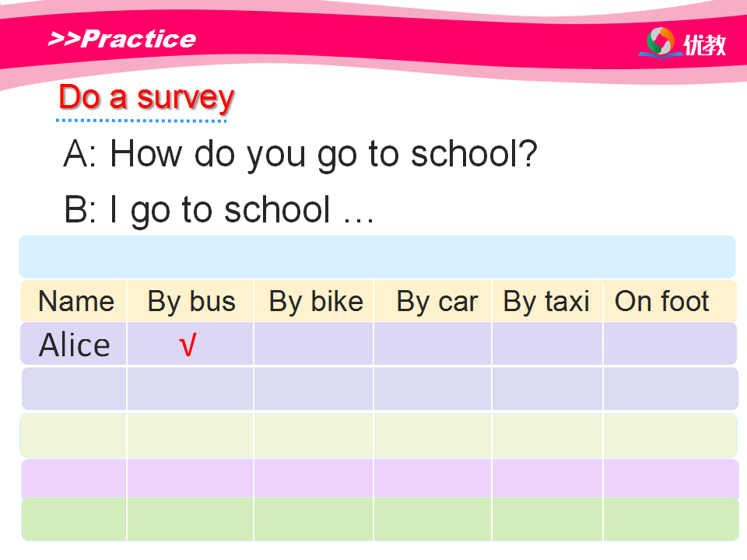747x560 pixels.
Task: Select the "Name" column header
Action: [75, 301]
